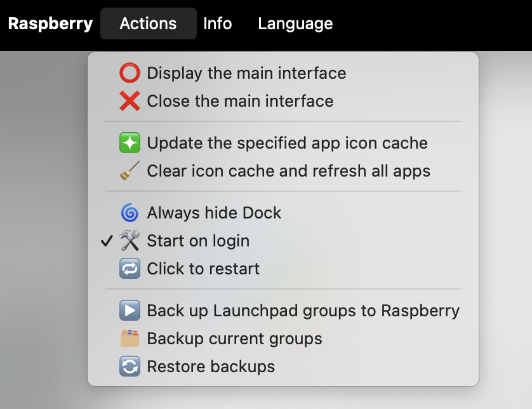Viewport: 532px width, 409px height.
Task: Click the circular arrows Restore backups icon
Action: [x=130, y=366]
